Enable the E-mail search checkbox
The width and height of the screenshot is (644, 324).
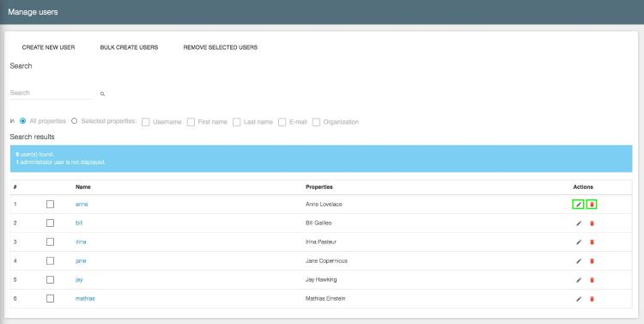(283, 122)
